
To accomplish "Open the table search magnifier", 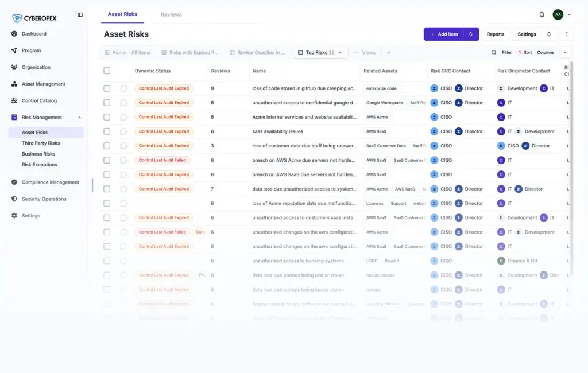I will coord(494,52).
